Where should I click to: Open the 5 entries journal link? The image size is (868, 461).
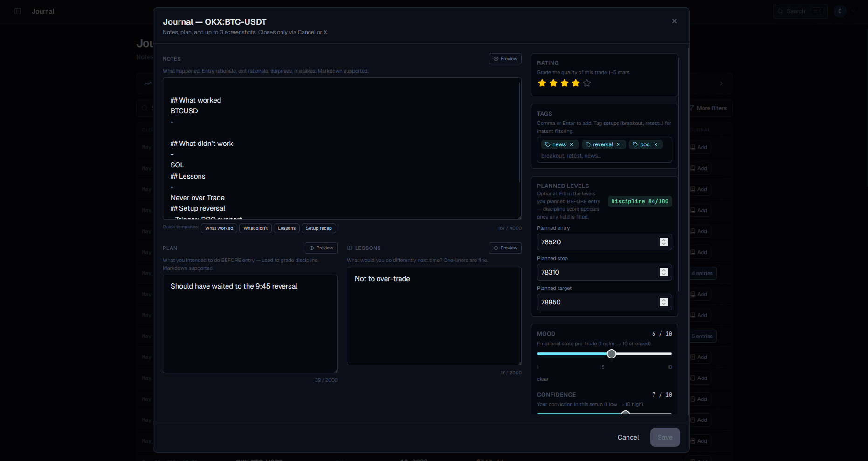pyautogui.click(x=702, y=336)
